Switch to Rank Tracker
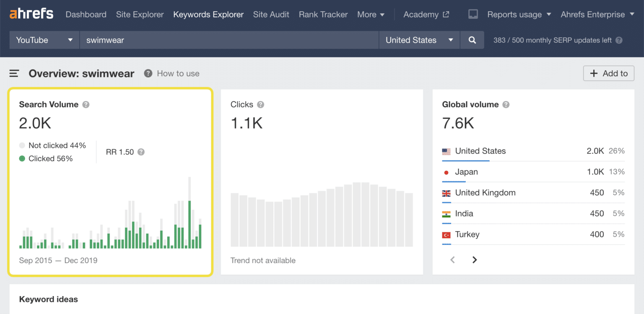The height and width of the screenshot is (314, 644). coord(323,14)
